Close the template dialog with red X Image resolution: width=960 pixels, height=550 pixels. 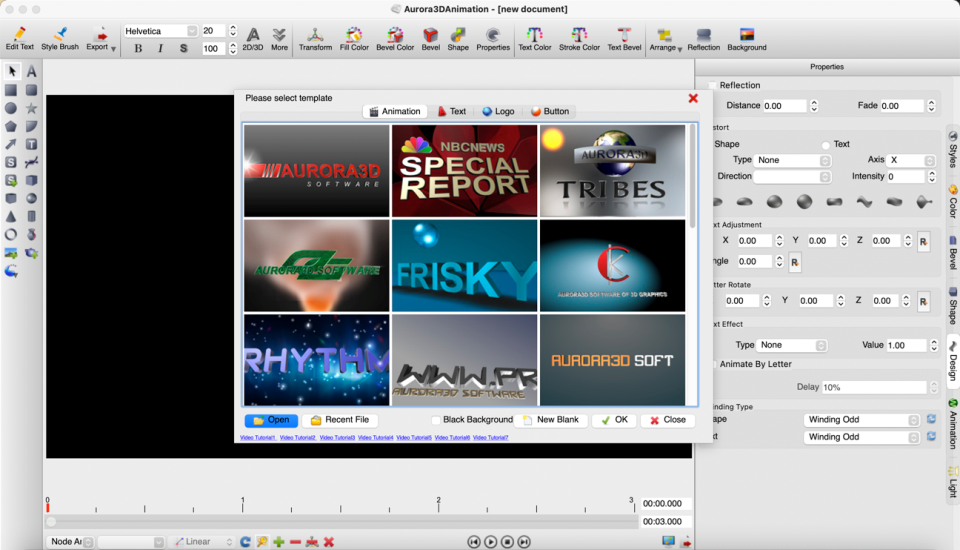693,98
